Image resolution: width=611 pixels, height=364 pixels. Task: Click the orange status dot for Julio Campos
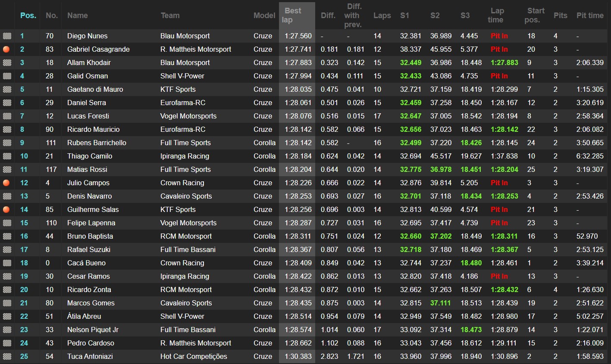coord(6,183)
